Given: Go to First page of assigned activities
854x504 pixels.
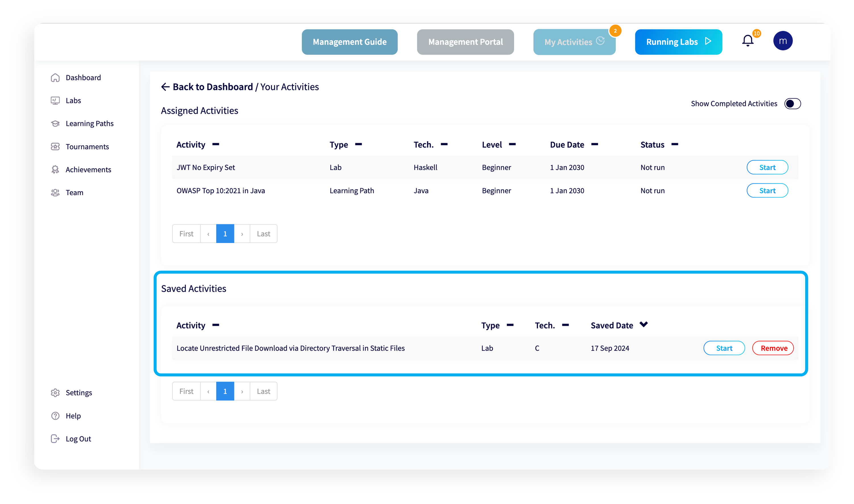Looking at the screenshot, I should tap(186, 234).
